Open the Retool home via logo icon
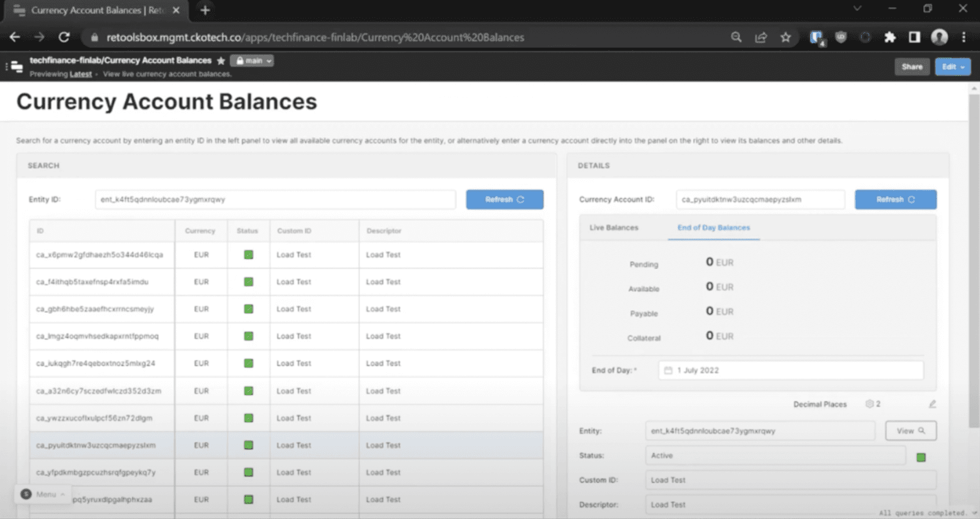980x519 pixels. pyautogui.click(x=17, y=66)
